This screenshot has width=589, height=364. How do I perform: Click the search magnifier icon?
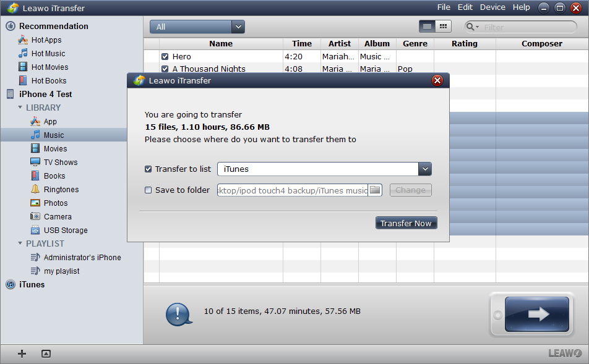click(x=470, y=27)
